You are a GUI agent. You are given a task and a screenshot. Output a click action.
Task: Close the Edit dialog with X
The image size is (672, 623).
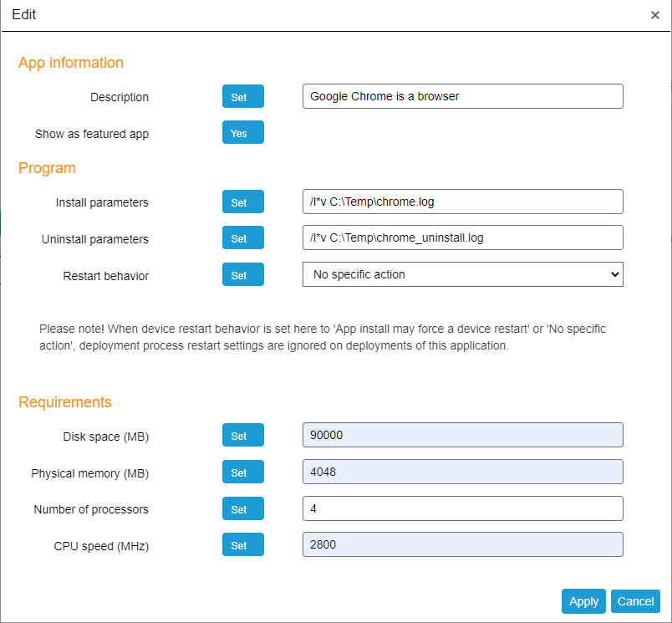[655, 15]
